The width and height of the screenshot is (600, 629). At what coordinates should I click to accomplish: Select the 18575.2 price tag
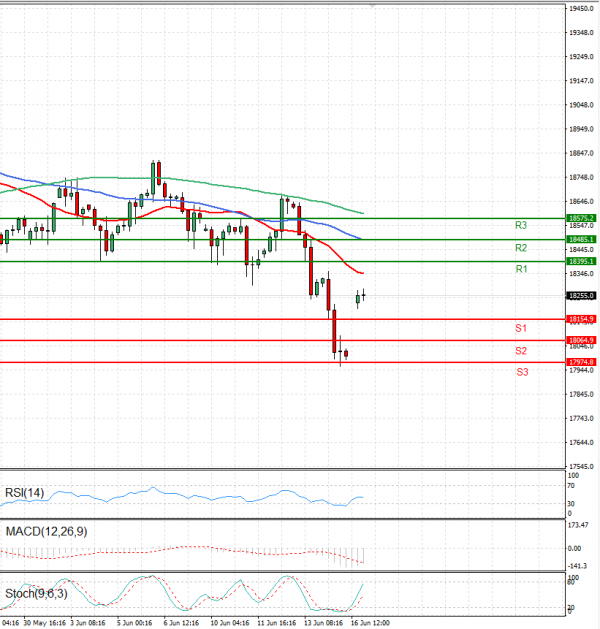581,218
